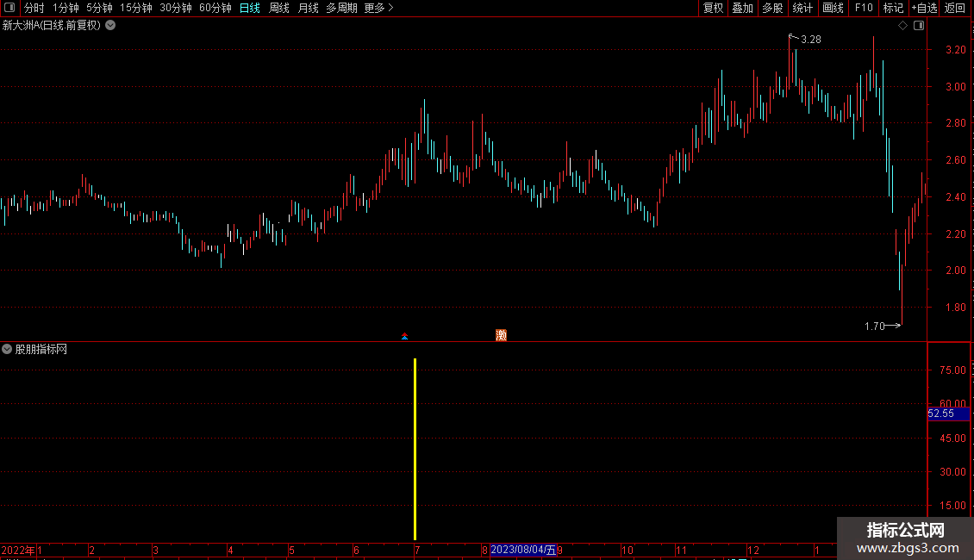This screenshot has height=560, width=974.
Task: Select the 日线 daily chart tab
Action: click(250, 8)
